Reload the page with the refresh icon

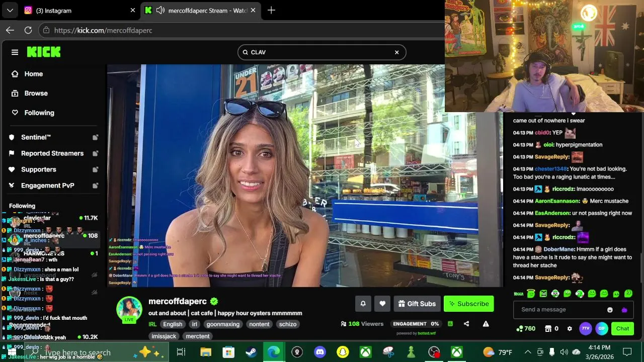(x=28, y=30)
